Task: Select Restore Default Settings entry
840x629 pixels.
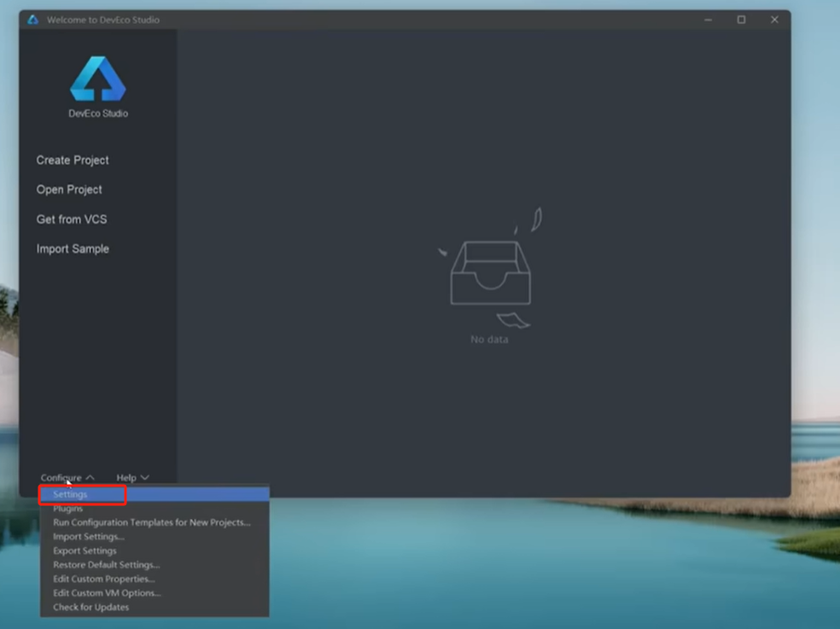Action: pyautogui.click(x=155, y=565)
